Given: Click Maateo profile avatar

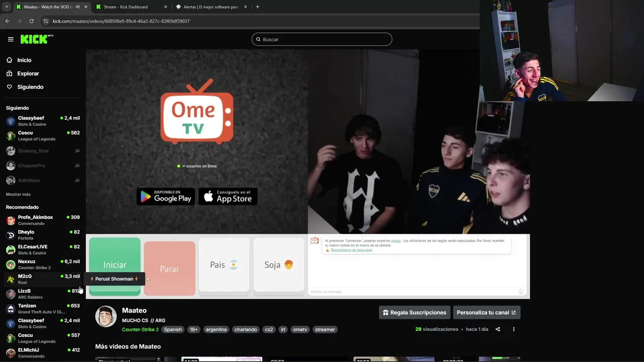Looking at the screenshot, I should 106,317.
